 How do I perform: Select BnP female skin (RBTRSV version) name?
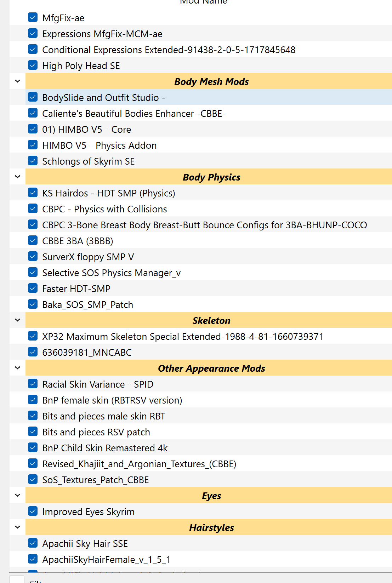112,400
